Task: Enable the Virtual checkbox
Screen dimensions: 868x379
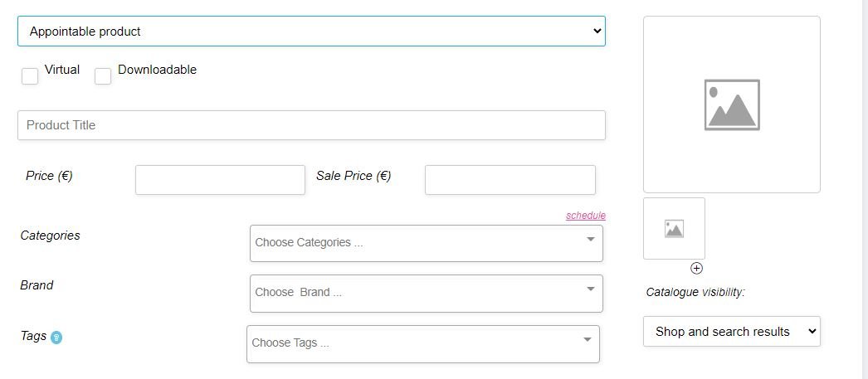Action: 30,76
